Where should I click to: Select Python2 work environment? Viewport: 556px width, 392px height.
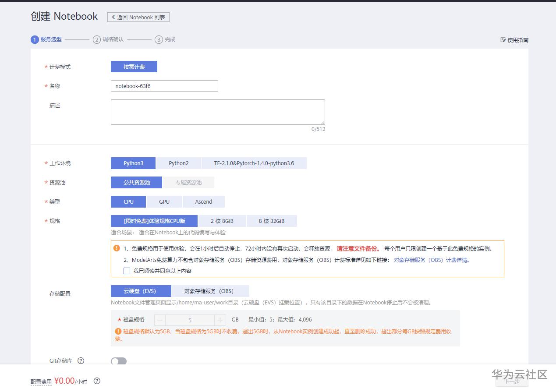[179, 163]
